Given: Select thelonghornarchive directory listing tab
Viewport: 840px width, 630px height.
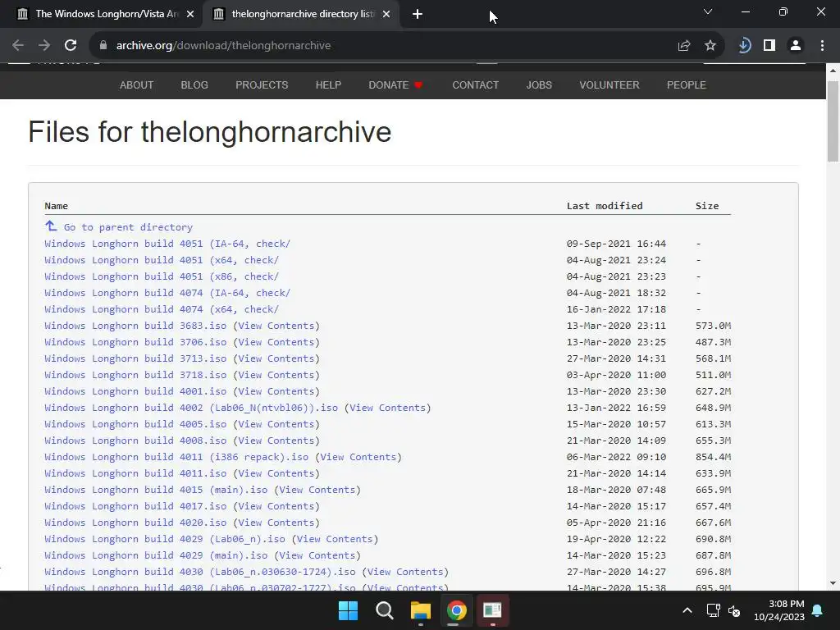Looking at the screenshot, I should coord(303,14).
